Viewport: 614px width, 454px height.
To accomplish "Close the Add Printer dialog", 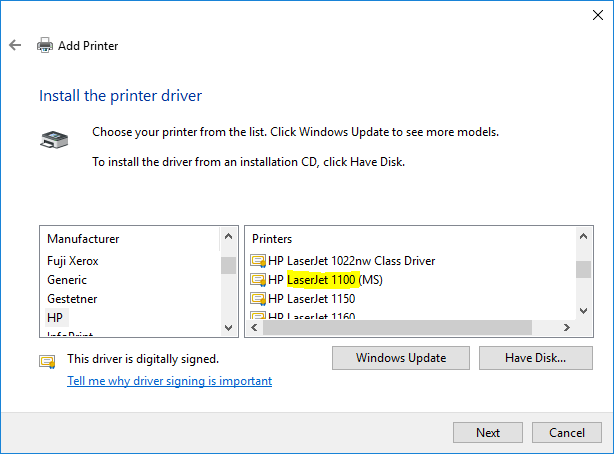I will [598, 15].
